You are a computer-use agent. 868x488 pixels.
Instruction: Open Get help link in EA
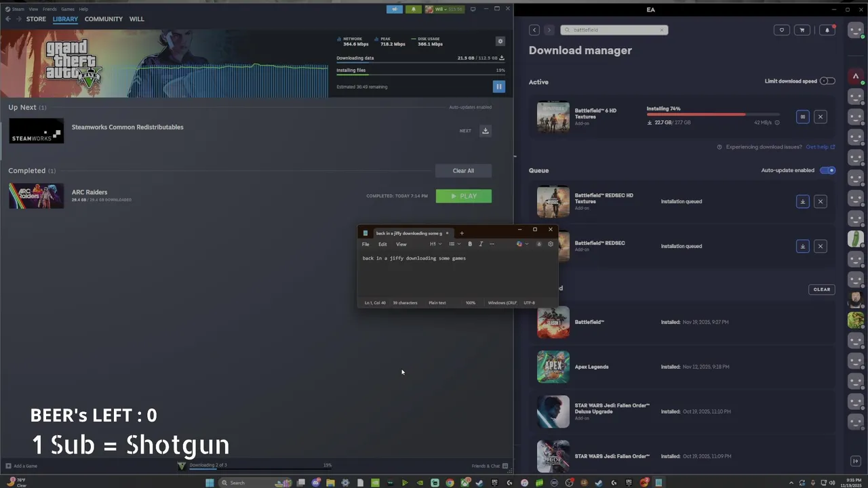click(x=820, y=147)
